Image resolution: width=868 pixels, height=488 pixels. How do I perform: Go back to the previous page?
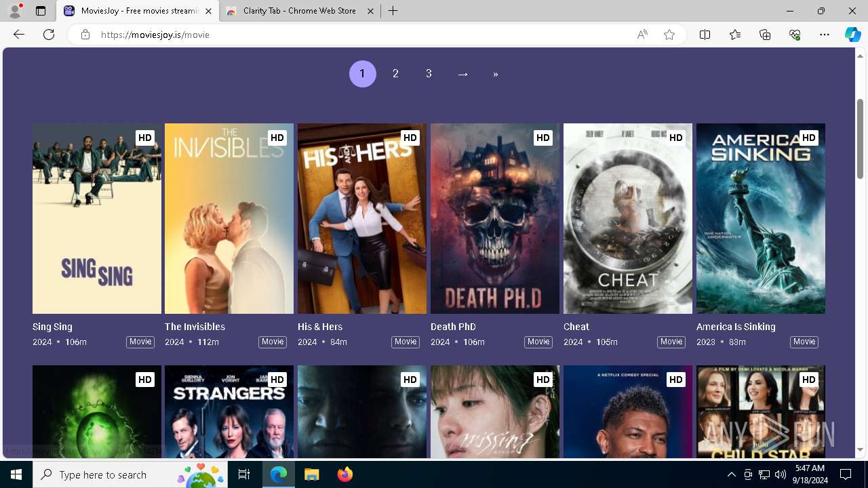click(19, 35)
